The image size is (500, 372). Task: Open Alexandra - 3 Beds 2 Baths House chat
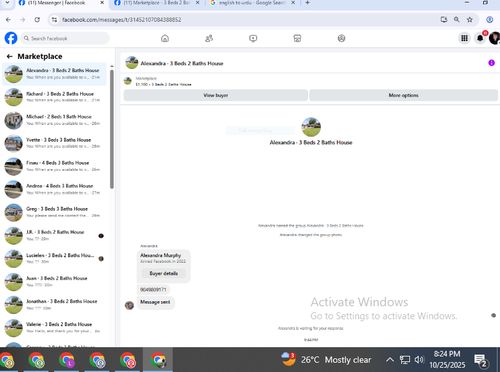[54, 74]
